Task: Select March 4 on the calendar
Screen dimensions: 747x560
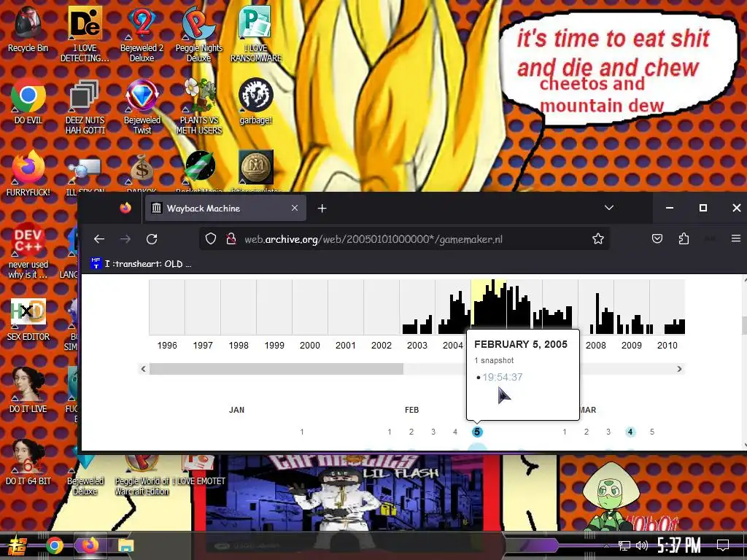Action: [630, 432]
